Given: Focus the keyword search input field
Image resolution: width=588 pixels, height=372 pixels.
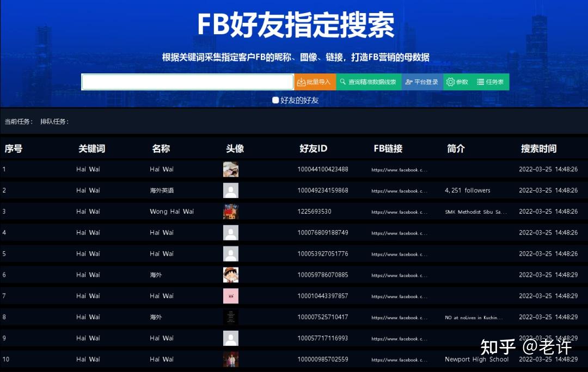Looking at the screenshot, I should click(188, 82).
